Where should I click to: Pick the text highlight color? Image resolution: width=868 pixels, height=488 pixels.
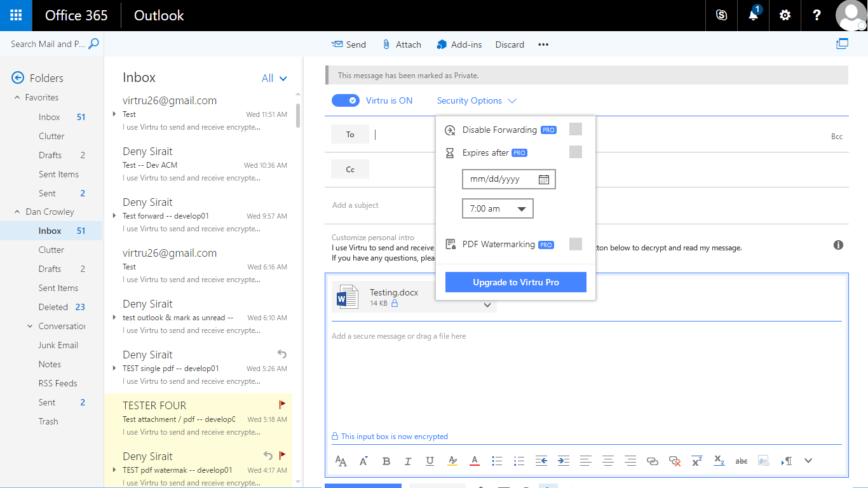[x=452, y=461]
